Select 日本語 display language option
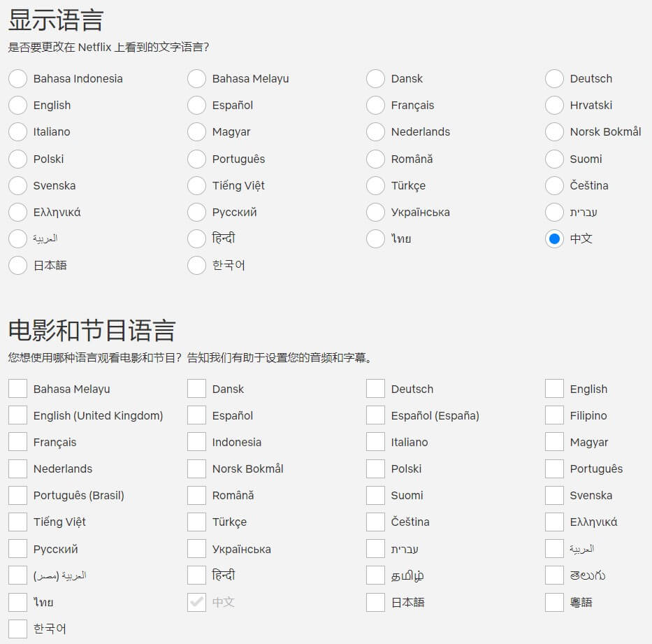This screenshot has height=644, width=652. pos(18,266)
